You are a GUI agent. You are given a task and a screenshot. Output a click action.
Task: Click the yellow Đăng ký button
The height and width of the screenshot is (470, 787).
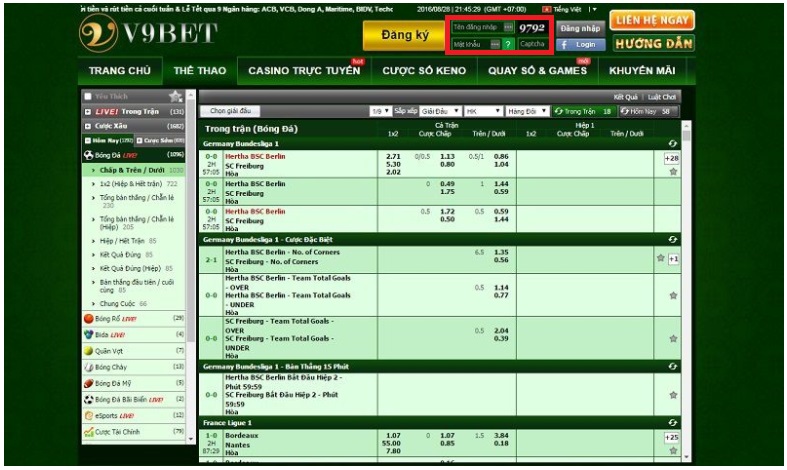[x=404, y=35]
